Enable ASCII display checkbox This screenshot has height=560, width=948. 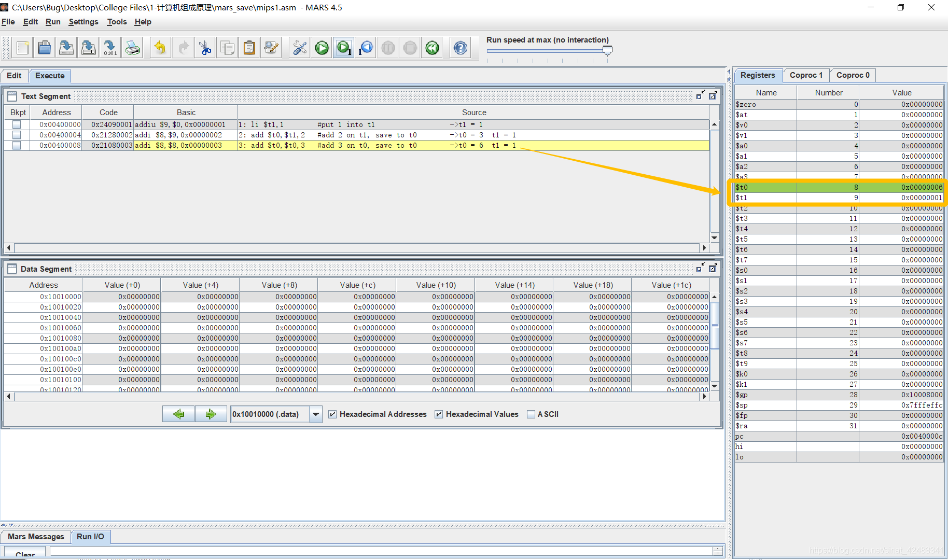531,414
